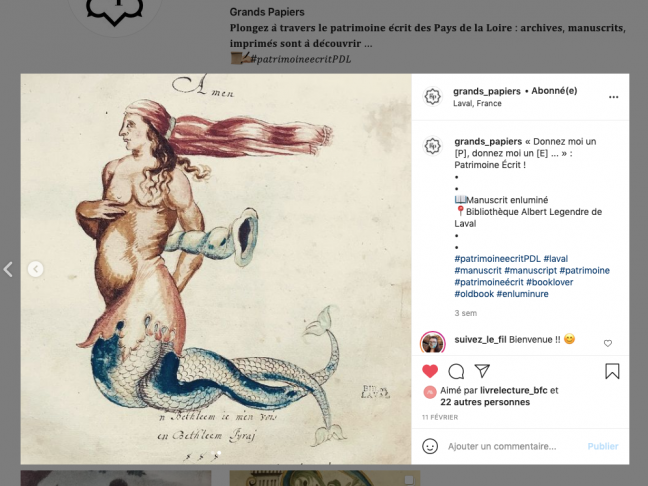
Task: Open the livrelecture_bfc profile link
Action: click(514, 390)
